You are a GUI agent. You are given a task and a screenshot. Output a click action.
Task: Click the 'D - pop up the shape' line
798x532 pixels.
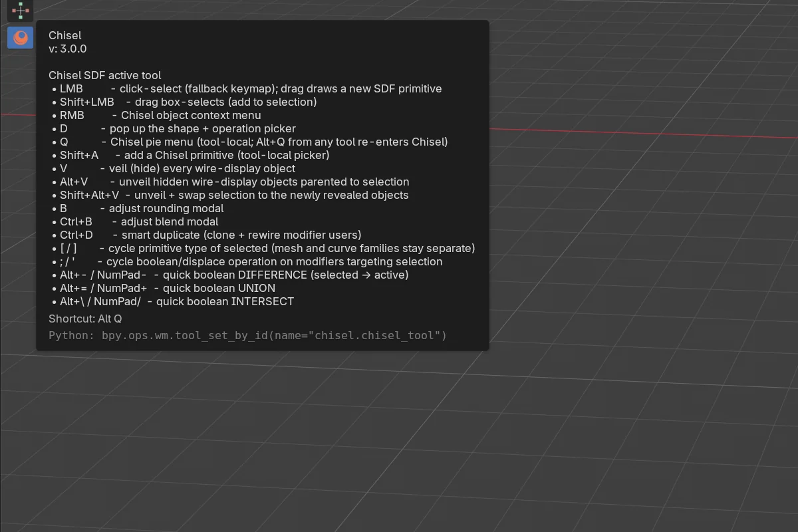(174, 128)
